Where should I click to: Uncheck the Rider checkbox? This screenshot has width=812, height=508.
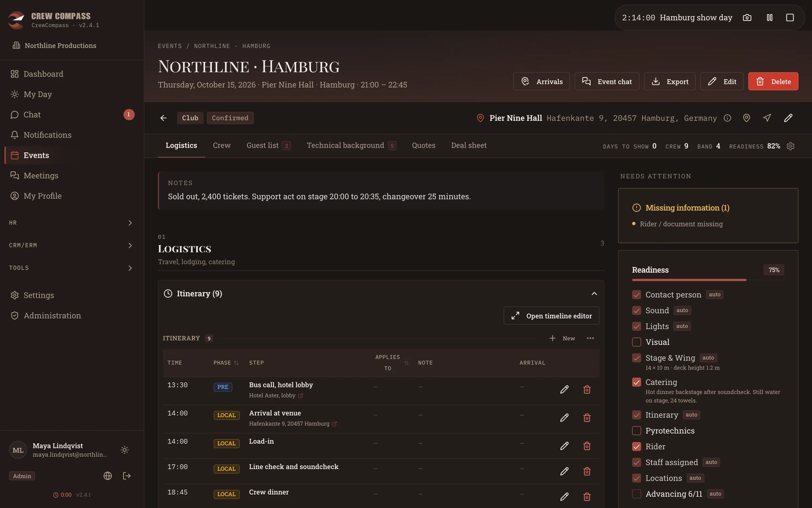click(636, 446)
